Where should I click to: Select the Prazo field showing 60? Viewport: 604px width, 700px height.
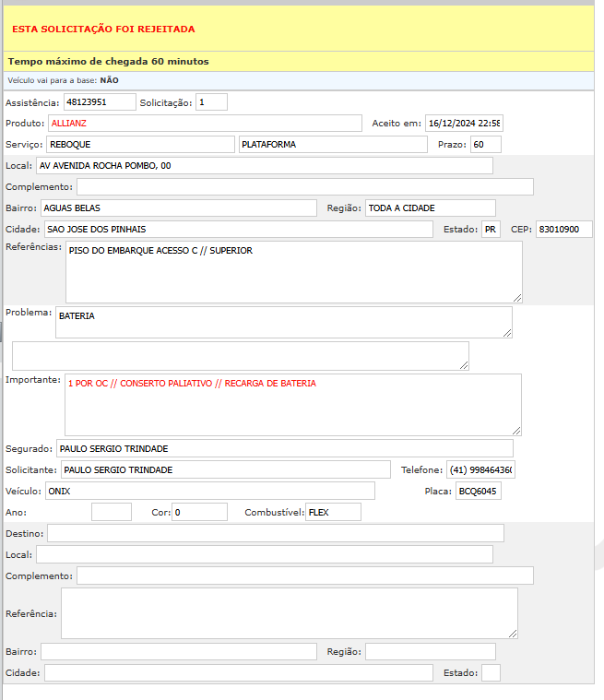pyautogui.click(x=485, y=145)
